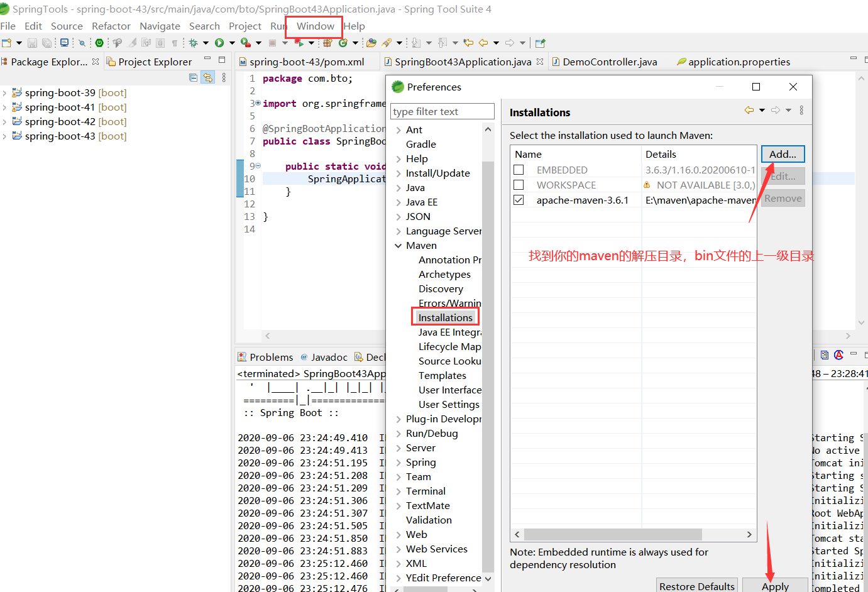Click the Search flashlight toolbar icon
This screenshot has height=592, width=868.
click(x=387, y=43)
